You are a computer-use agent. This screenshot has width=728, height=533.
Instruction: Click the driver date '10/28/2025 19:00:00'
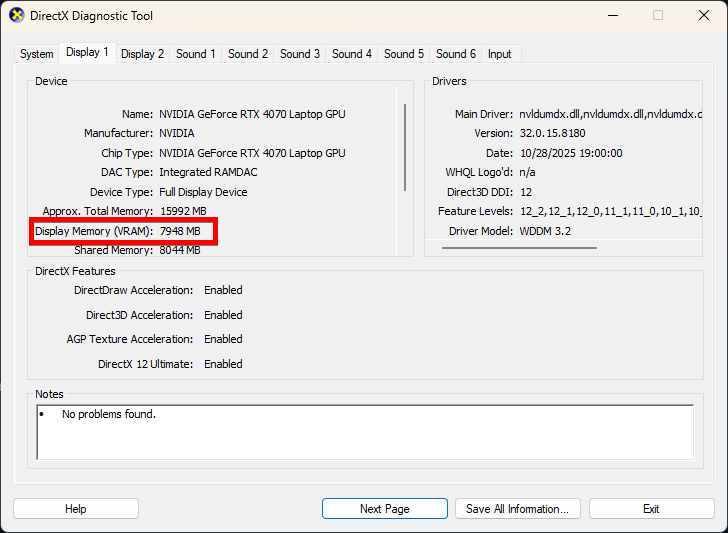tap(571, 153)
